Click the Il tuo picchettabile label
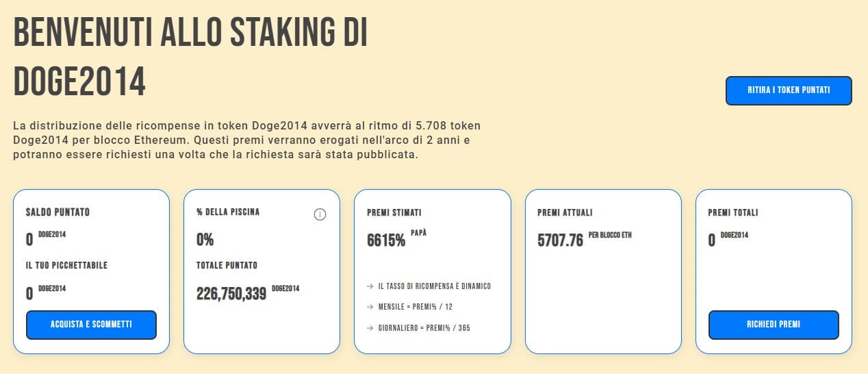Screen dimensions: 868x374 tap(66, 265)
